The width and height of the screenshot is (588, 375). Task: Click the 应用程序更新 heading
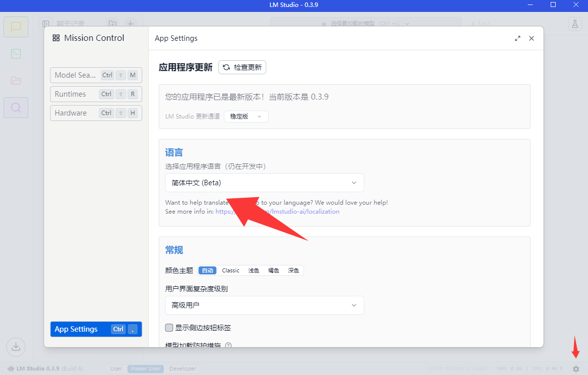coord(186,67)
